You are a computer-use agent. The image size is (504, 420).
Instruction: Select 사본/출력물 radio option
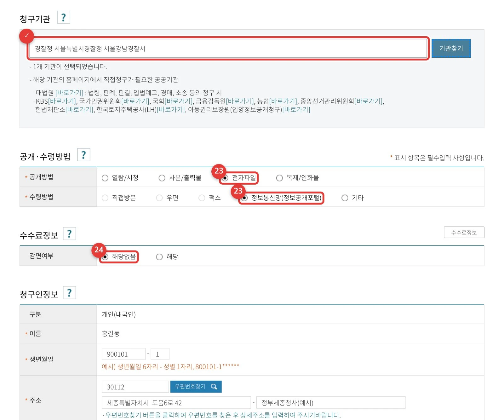[x=162, y=178]
